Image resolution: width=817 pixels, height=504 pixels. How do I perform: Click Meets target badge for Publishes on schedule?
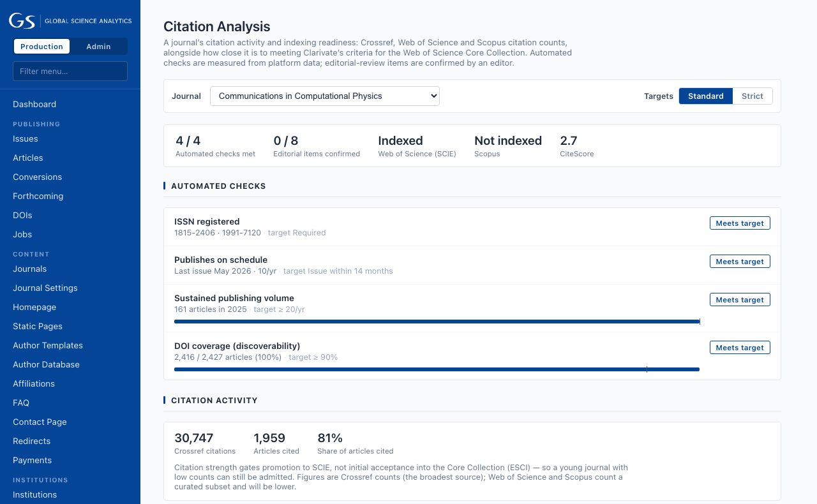click(x=740, y=262)
